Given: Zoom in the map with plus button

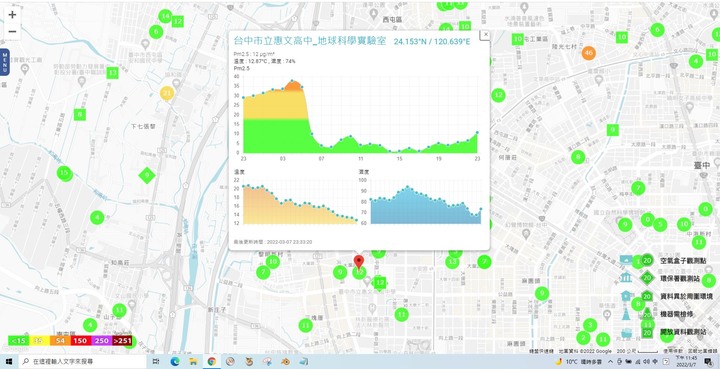Looking at the screenshot, I should click(x=12, y=15).
